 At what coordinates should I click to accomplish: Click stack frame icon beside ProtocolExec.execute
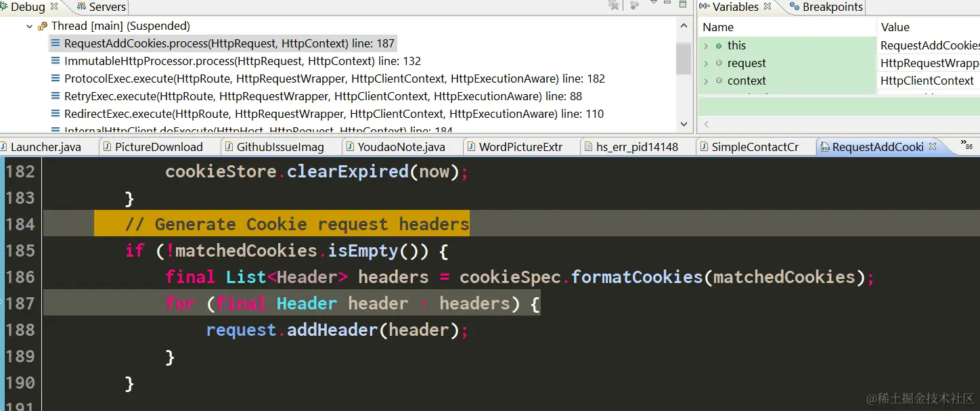pyautogui.click(x=55, y=79)
